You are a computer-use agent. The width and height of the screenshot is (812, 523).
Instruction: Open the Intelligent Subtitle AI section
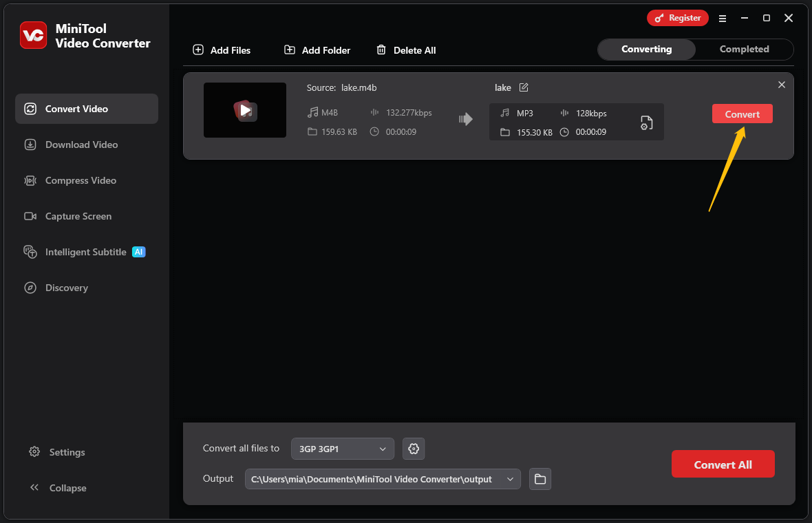tap(85, 252)
